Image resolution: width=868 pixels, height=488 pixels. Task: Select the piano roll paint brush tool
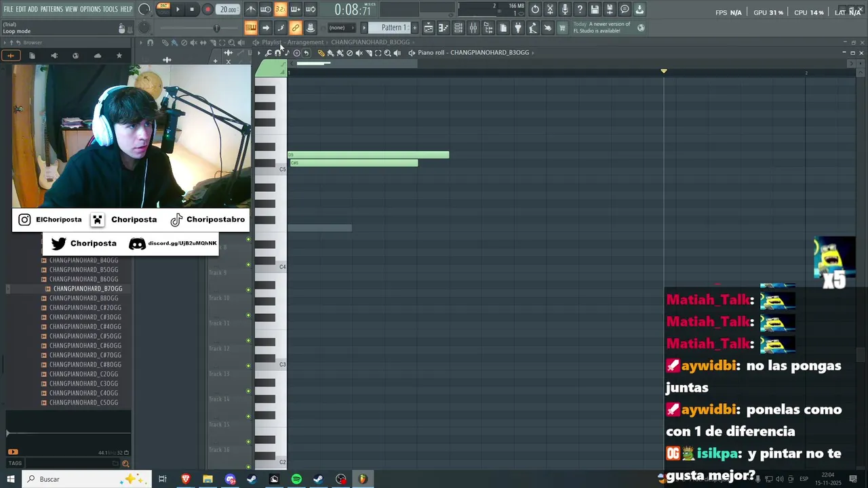pos(330,53)
